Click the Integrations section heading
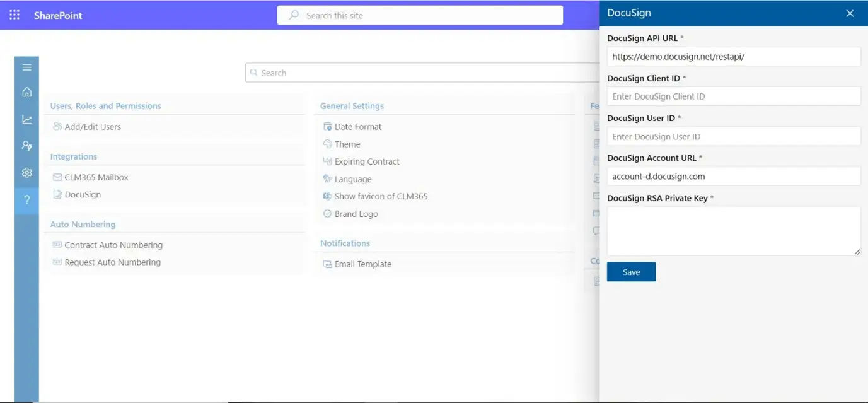The width and height of the screenshot is (868, 403). (x=74, y=156)
